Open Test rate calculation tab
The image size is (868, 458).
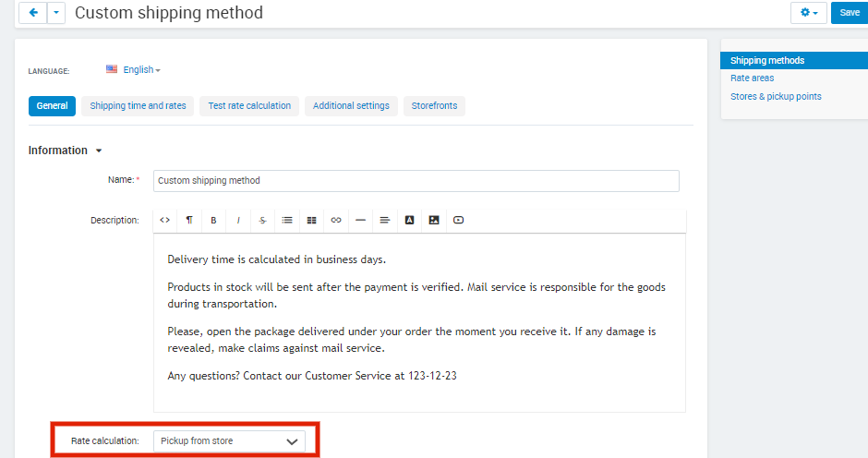coord(249,106)
